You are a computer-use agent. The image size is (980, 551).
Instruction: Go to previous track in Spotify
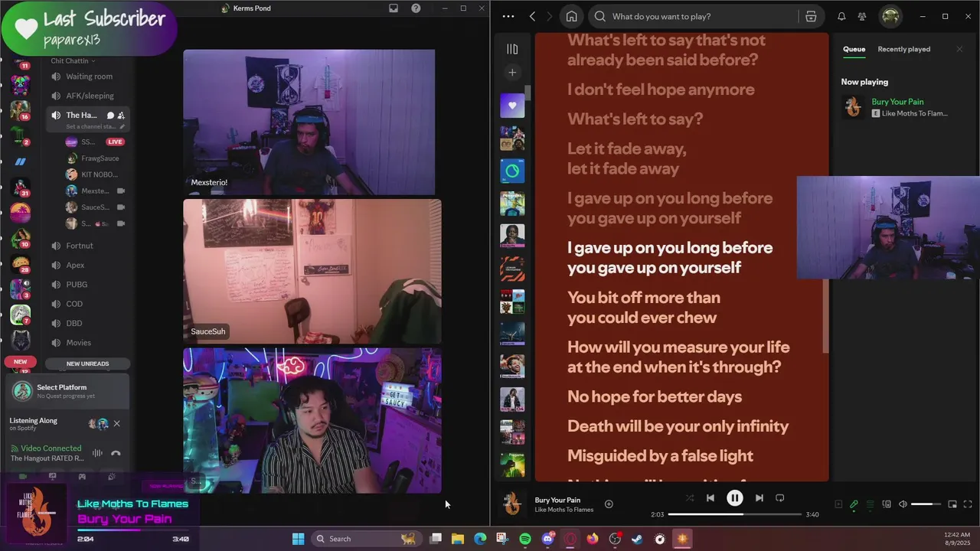tap(710, 498)
